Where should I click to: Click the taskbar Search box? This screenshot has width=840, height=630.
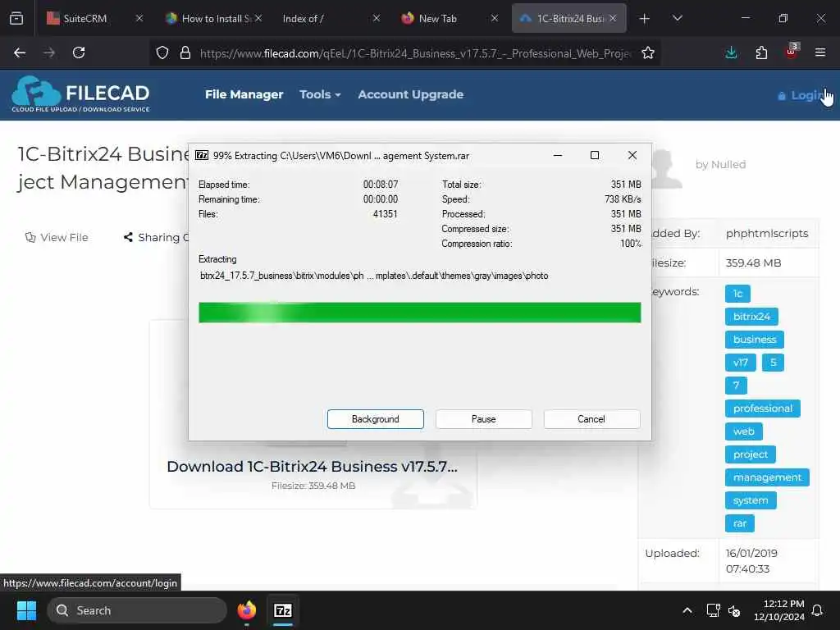pos(137,610)
